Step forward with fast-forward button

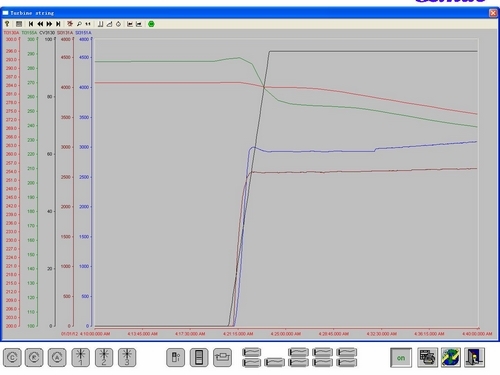pyautogui.click(x=49, y=24)
